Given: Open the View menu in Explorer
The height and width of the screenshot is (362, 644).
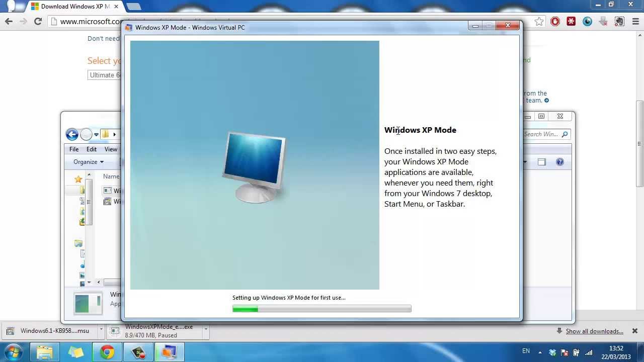Looking at the screenshot, I should coord(111,149).
